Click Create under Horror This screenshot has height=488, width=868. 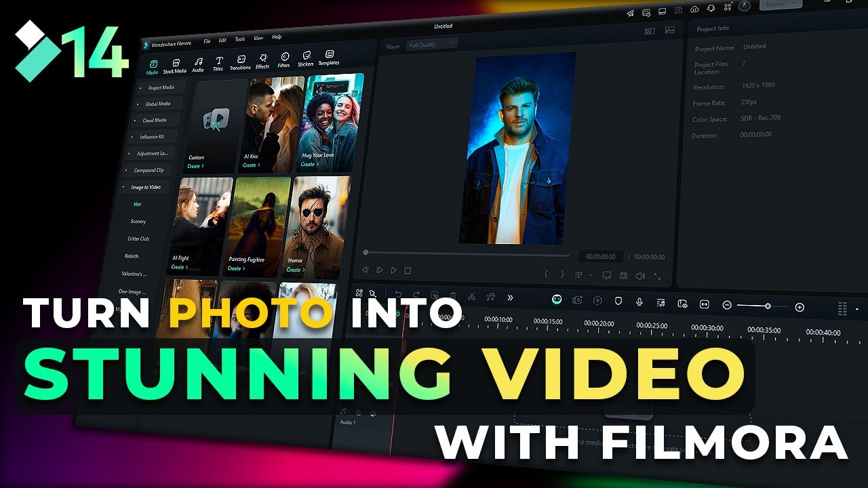click(x=295, y=270)
